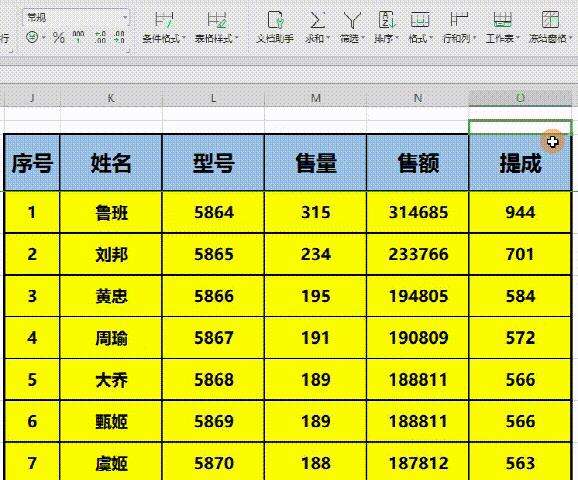Open the 表格样式 table style gallery

(216, 28)
